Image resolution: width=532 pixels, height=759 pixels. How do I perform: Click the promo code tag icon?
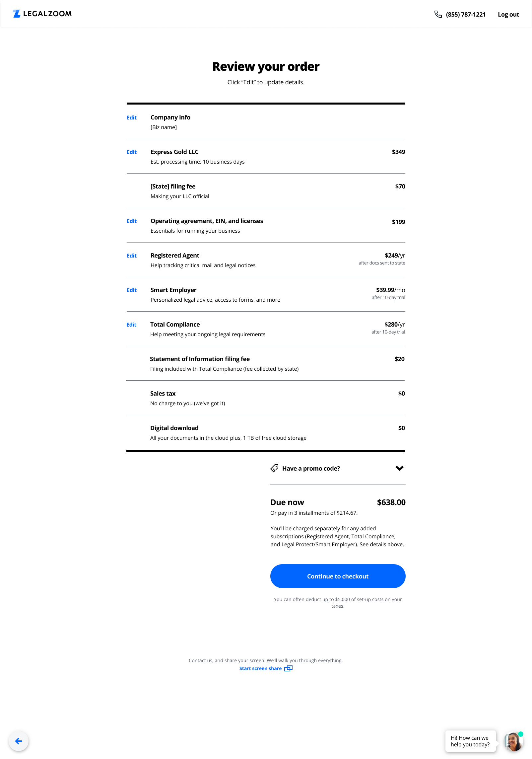point(274,468)
